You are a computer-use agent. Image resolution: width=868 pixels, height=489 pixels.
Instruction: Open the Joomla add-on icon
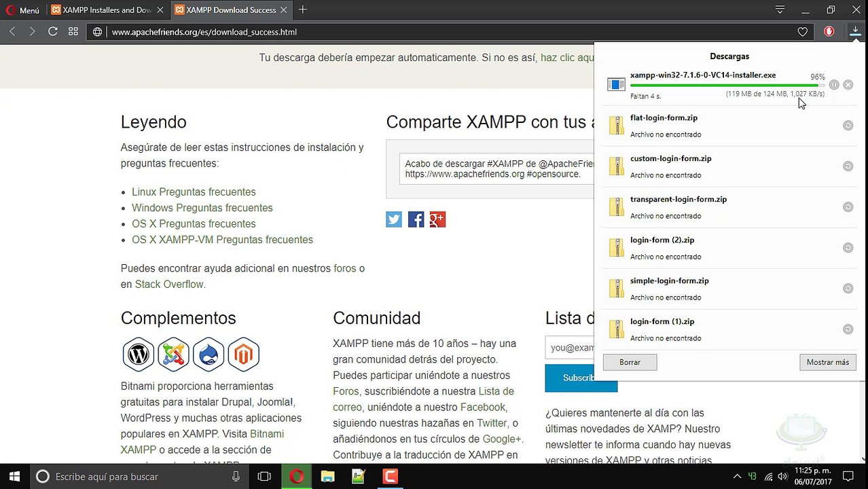pyautogui.click(x=173, y=355)
